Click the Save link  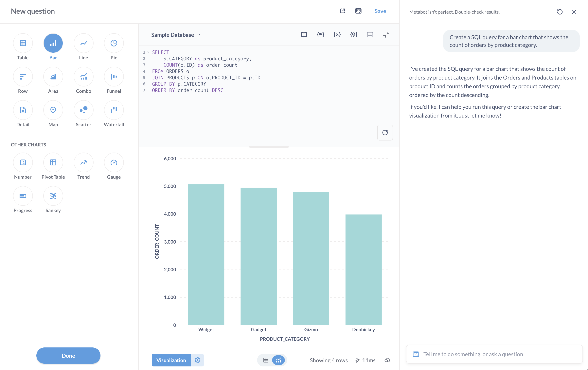tap(380, 11)
